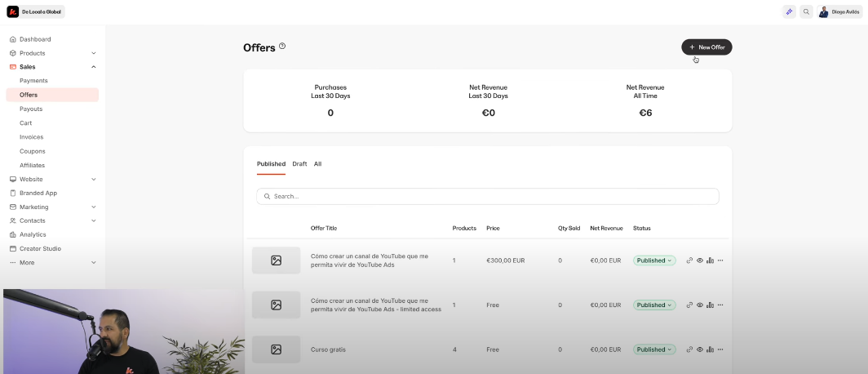Image resolution: width=868 pixels, height=374 pixels.
Task: Open Published status dropdown for Curso gratis
Action: pyautogui.click(x=654, y=350)
